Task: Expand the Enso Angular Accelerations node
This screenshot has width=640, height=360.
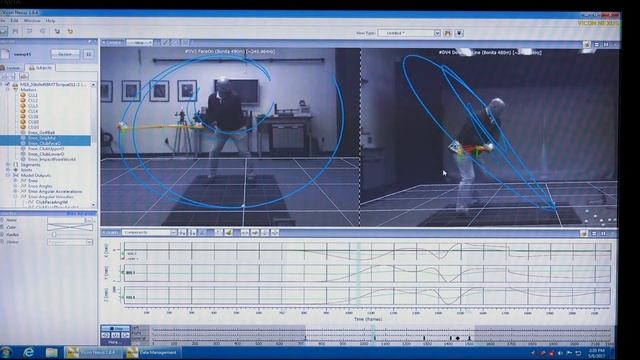Action: pos(16,191)
